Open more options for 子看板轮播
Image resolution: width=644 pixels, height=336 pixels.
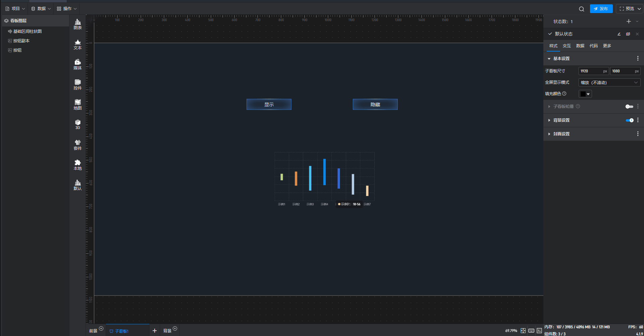638,106
